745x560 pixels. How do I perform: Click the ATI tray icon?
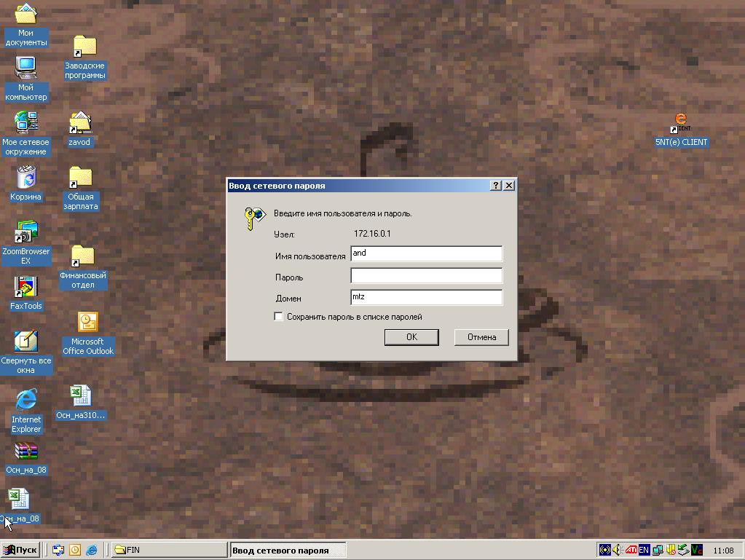[x=631, y=550]
